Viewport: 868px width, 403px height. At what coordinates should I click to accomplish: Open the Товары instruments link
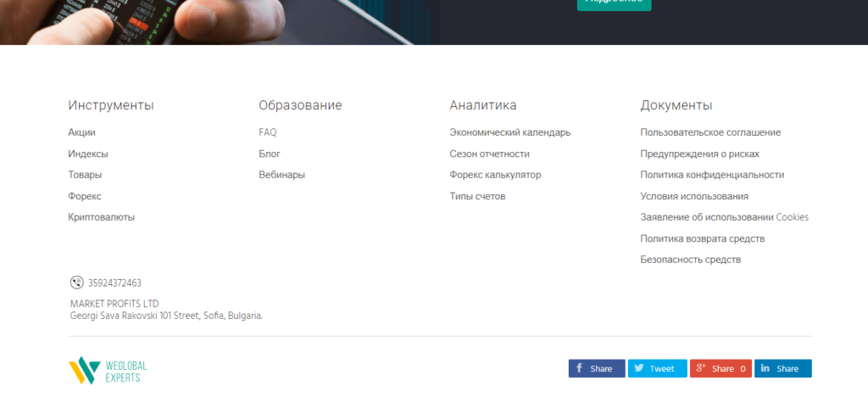click(85, 175)
